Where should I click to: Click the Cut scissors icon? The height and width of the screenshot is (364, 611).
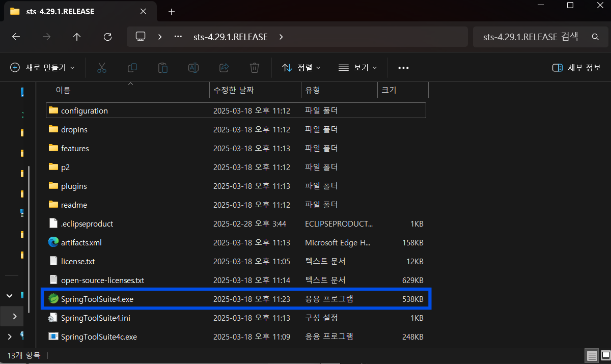tap(101, 67)
